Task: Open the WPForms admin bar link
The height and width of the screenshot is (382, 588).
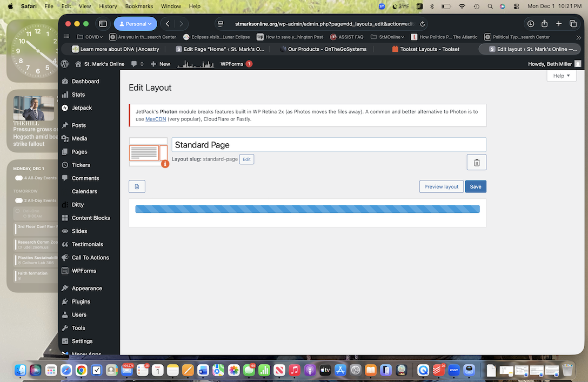Action: tap(236, 64)
